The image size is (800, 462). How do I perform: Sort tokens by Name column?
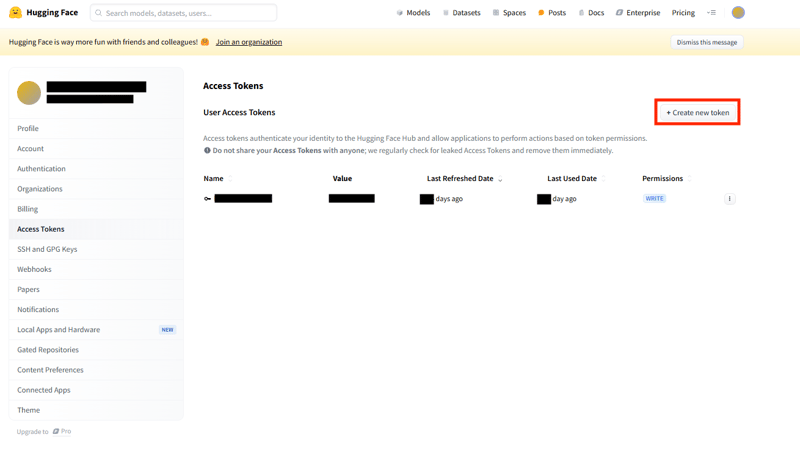coord(214,179)
